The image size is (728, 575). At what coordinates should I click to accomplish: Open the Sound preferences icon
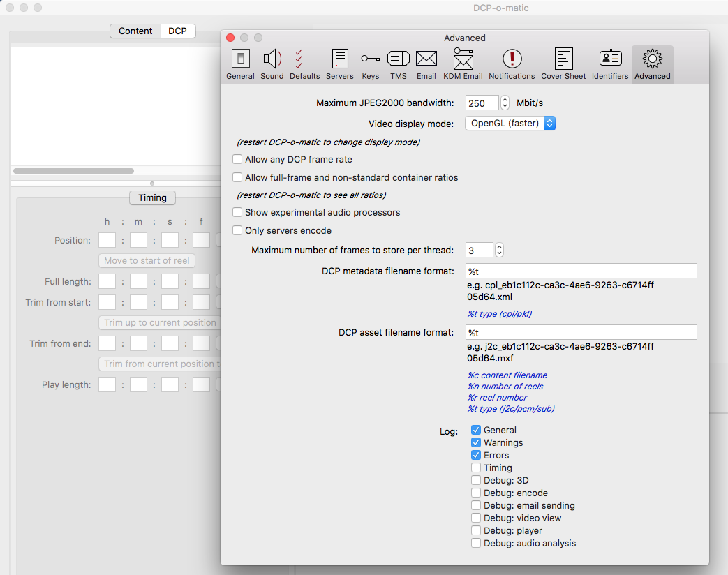(272, 64)
